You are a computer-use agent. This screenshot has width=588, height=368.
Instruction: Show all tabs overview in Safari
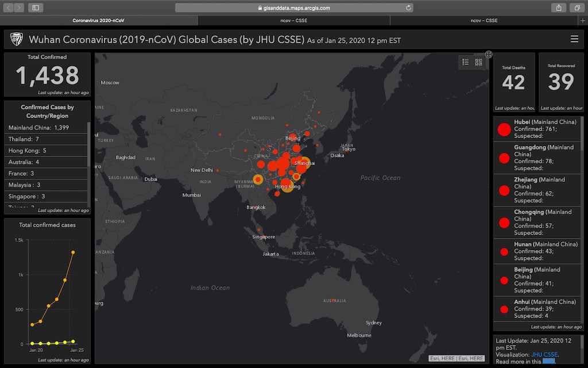[x=575, y=7]
